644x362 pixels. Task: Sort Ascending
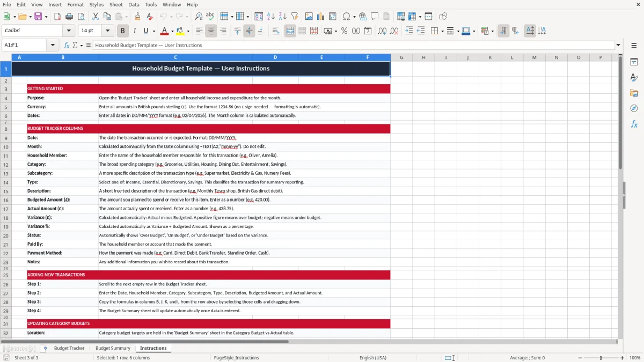coord(271,17)
